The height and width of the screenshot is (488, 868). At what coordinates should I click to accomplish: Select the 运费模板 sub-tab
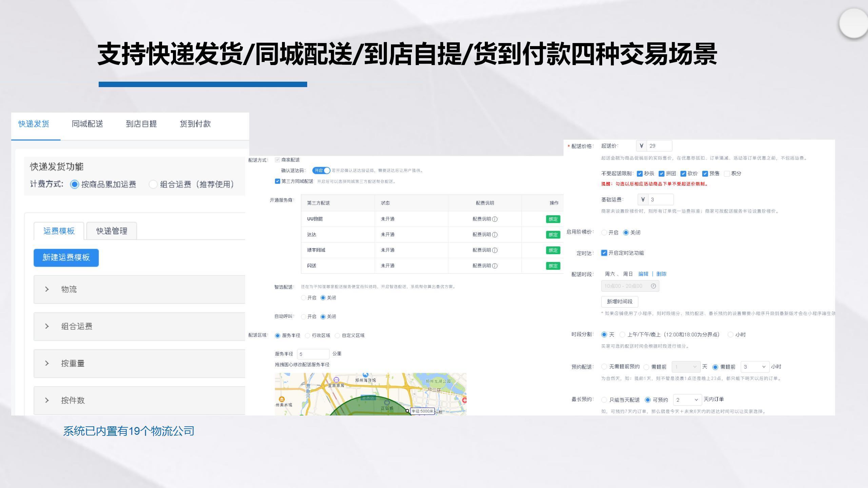pos(59,231)
